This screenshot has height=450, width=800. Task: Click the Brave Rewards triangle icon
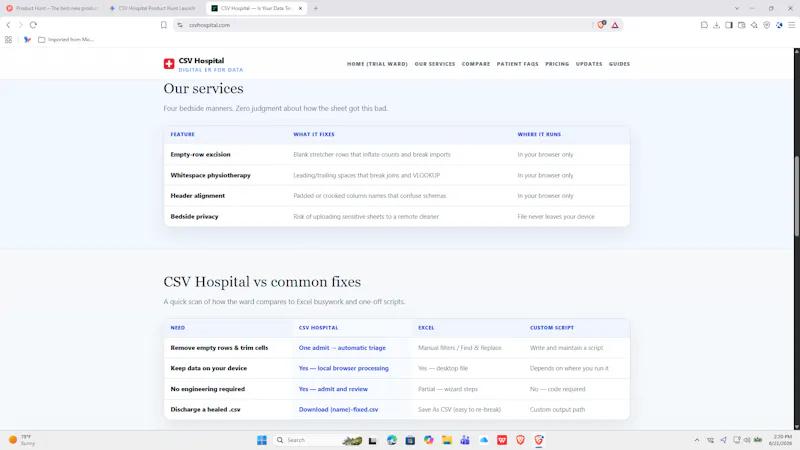point(615,25)
